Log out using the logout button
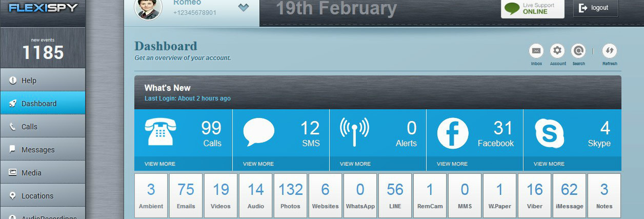644x219 pixels. click(x=595, y=8)
